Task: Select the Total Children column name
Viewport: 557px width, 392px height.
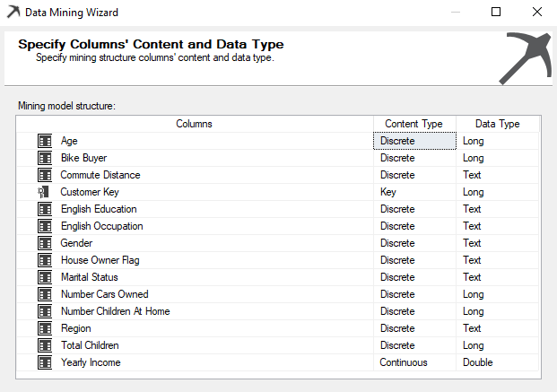Action: coord(90,345)
